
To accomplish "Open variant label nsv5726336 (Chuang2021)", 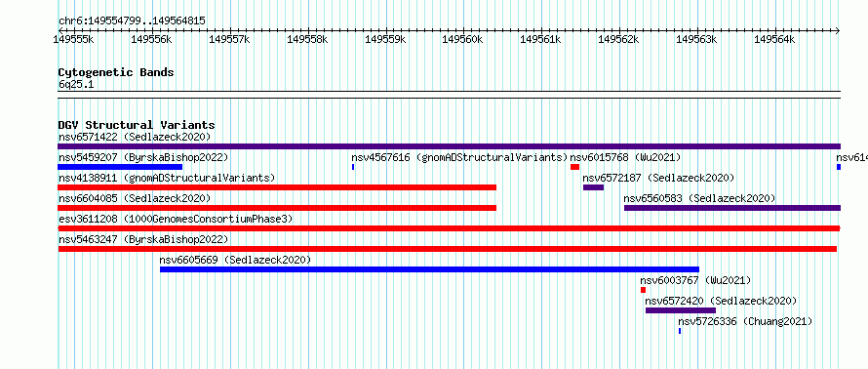I will [745, 321].
